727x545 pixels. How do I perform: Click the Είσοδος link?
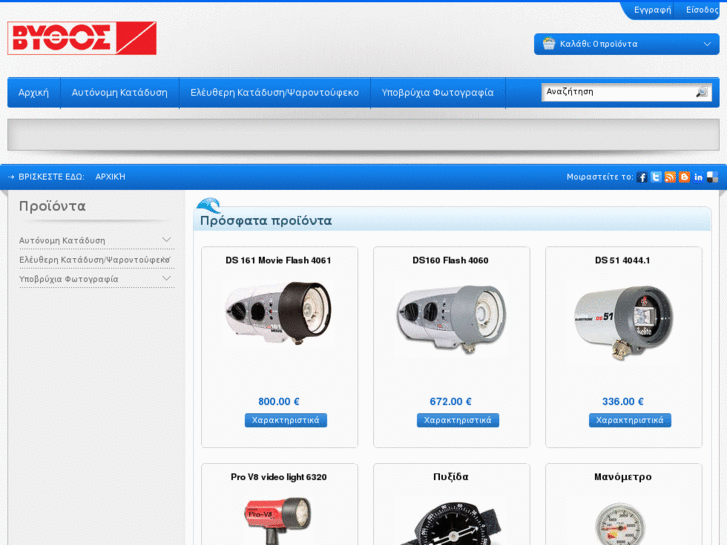pos(702,10)
